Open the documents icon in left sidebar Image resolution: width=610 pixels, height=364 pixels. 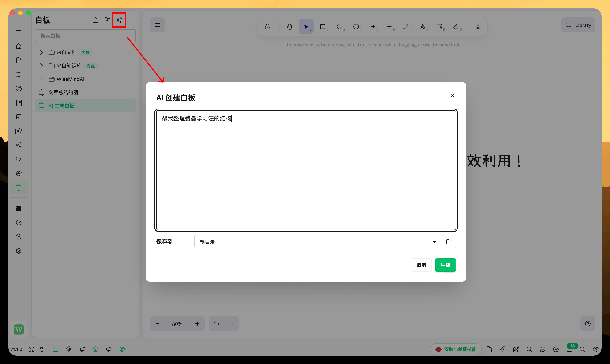click(19, 60)
